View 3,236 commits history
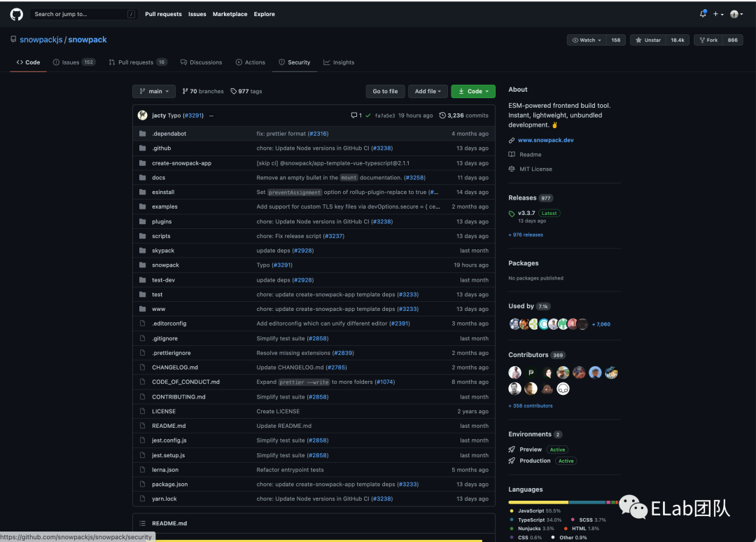This screenshot has height=542, width=756. point(463,116)
